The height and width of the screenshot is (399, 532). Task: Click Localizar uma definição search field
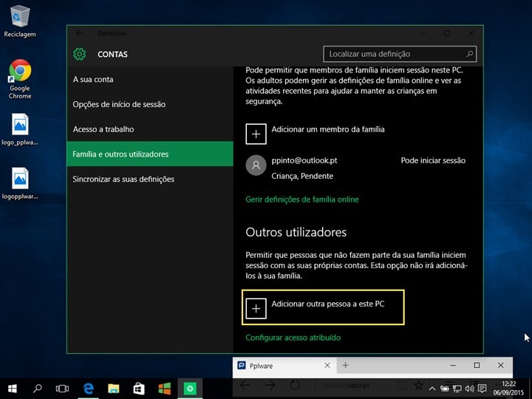tap(400, 54)
